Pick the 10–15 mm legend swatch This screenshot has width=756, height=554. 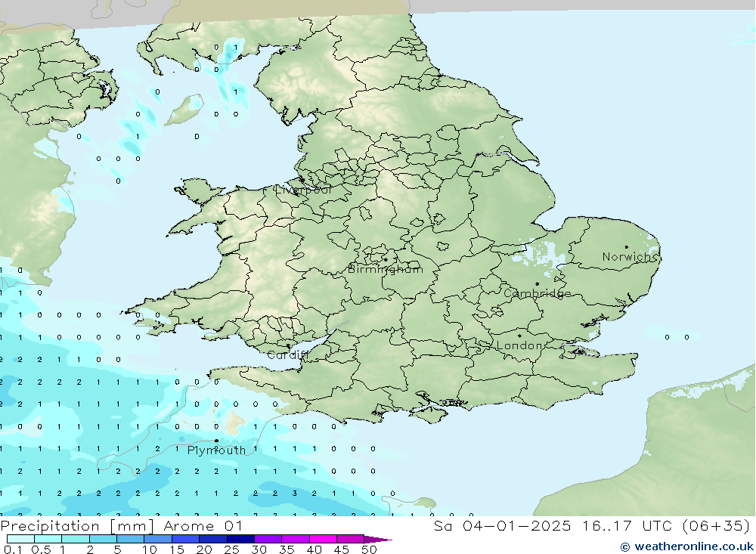coord(158,539)
